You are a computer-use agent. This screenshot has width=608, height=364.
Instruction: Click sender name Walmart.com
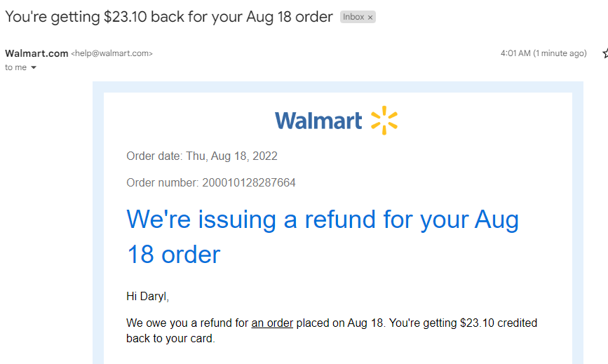click(x=36, y=53)
